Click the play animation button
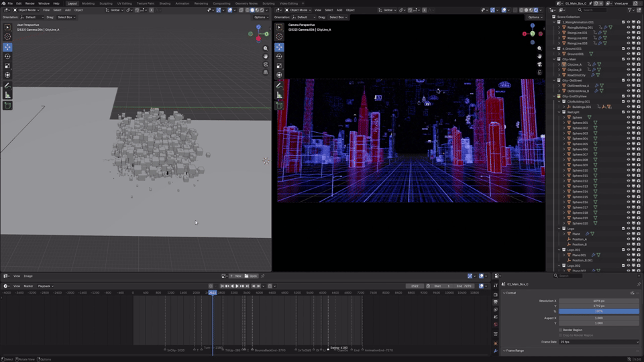This screenshot has width=644, height=362. pyautogui.click(x=237, y=286)
